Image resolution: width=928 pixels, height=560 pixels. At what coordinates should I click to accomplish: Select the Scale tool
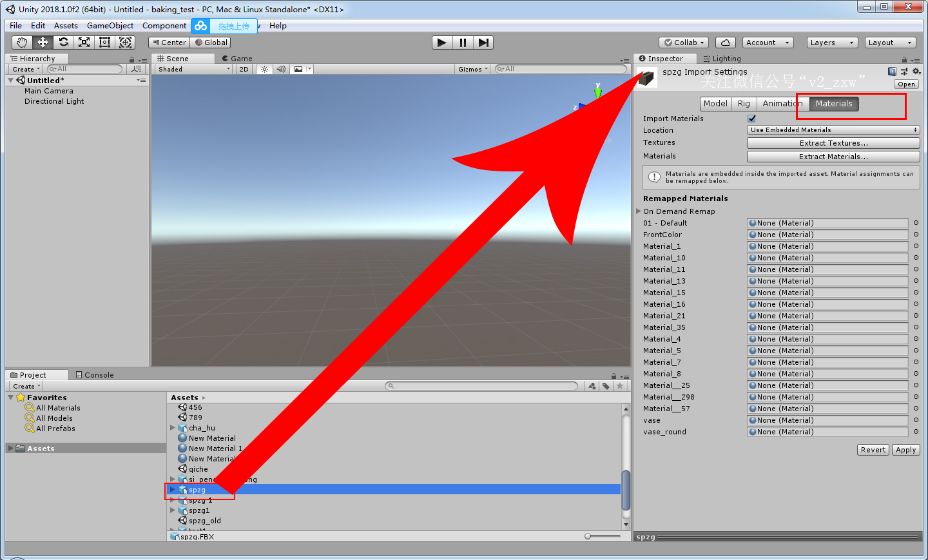84,43
